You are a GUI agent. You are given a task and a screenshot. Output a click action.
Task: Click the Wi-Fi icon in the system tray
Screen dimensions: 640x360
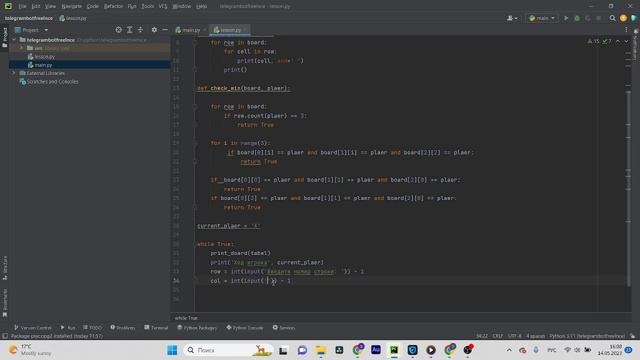(x=567, y=350)
